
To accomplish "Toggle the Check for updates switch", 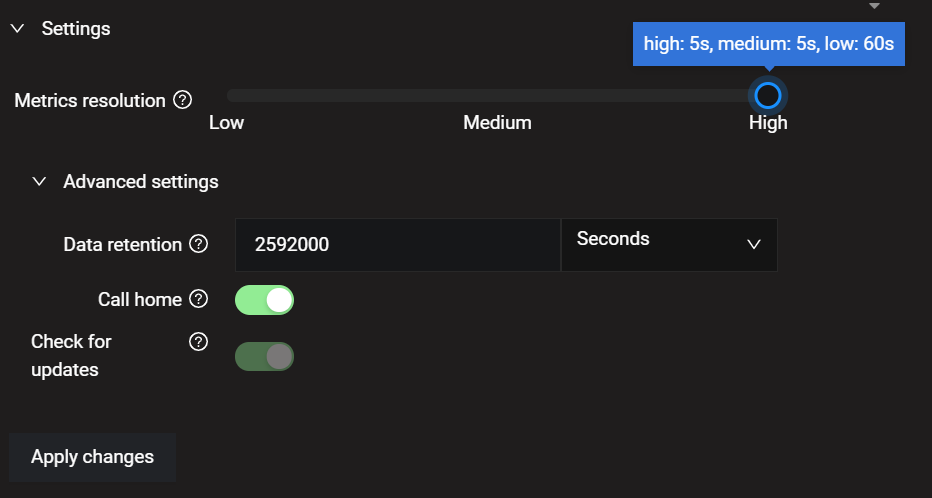I will pos(264,356).
